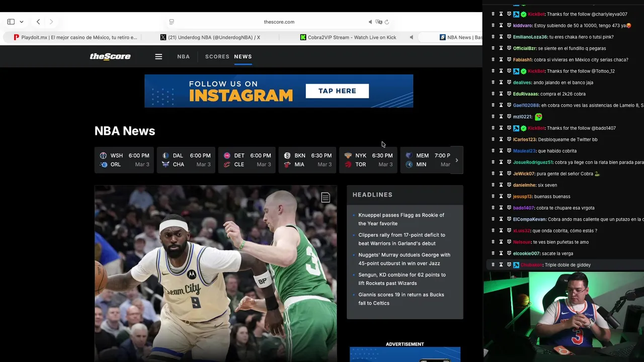The height and width of the screenshot is (362, 644).
Task: Click the Gael102088 username in chat
Action: click(526, 105)
